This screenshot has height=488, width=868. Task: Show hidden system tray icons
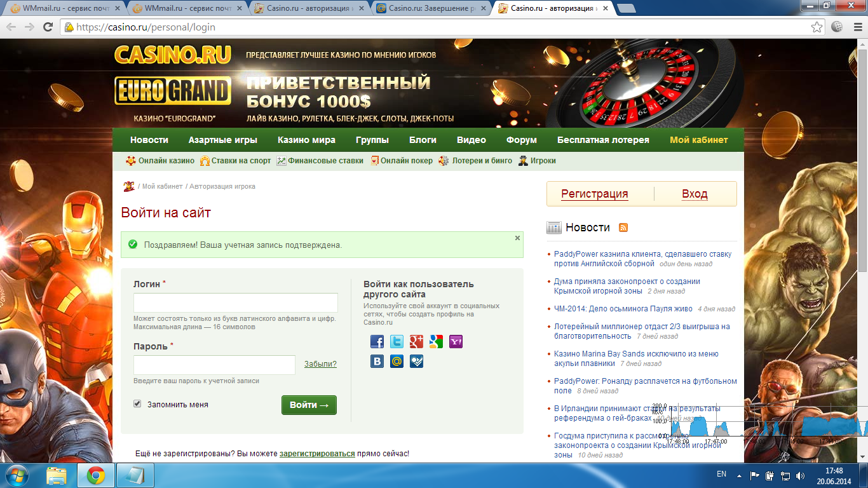tap(739, 475)
